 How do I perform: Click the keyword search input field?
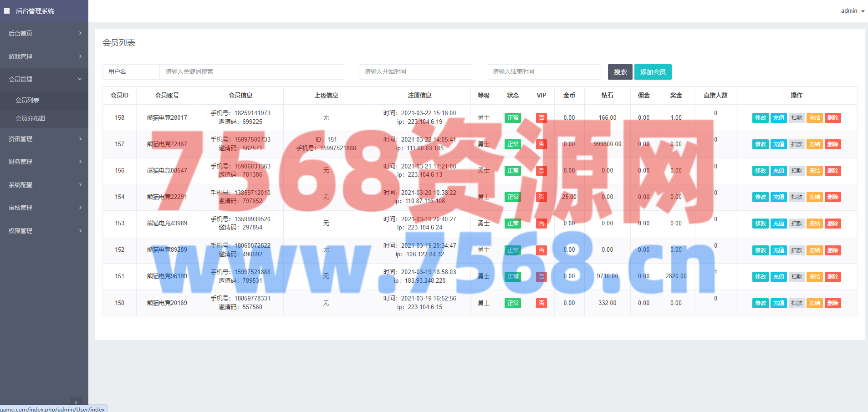pos(252,72)
